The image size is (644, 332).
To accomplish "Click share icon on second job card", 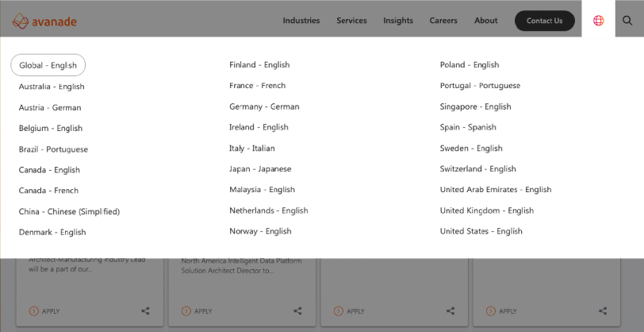I will coord(297,311).
